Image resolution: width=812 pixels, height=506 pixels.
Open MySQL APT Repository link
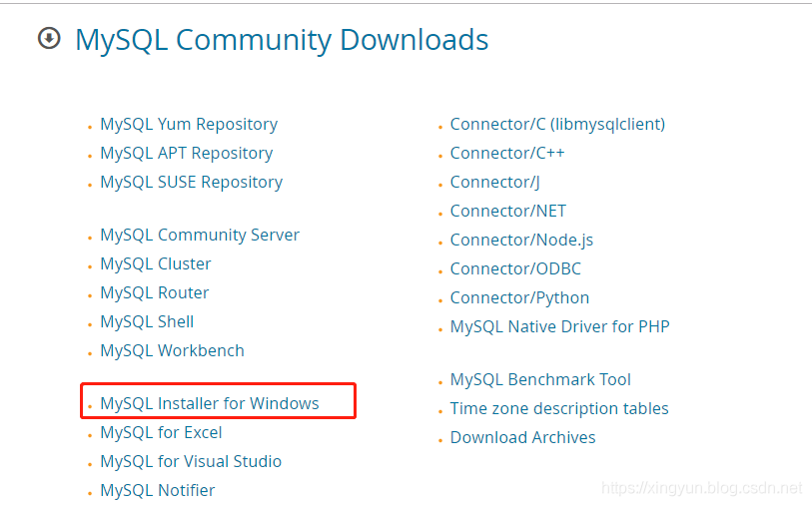coord(186,154)
